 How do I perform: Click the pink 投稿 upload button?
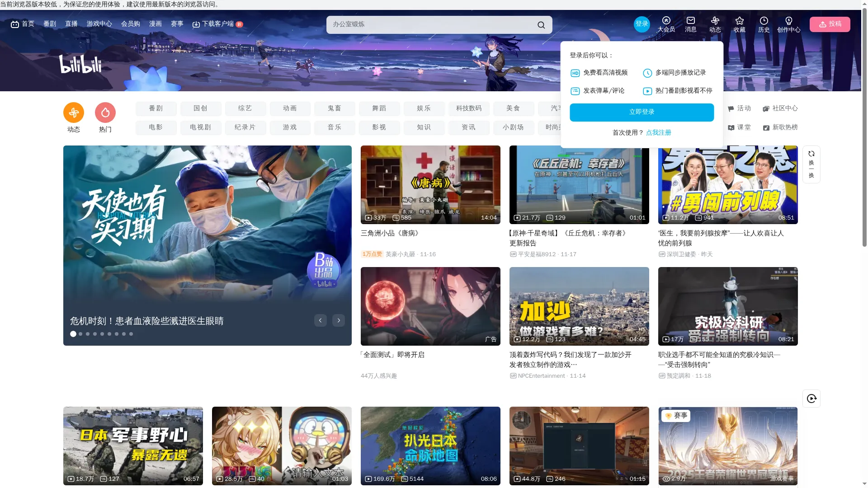[830, 24]
